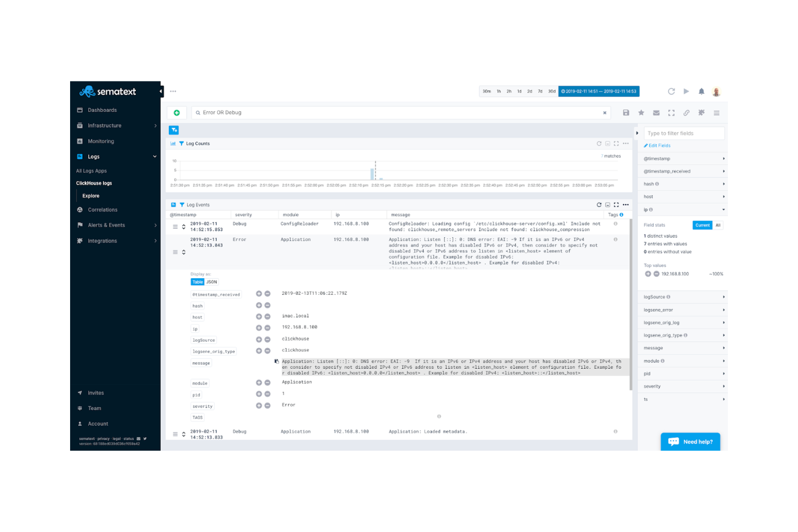This screenshot has width=798, height=532.
Task: Open the Need help chat button
Action: click(690, 441)
